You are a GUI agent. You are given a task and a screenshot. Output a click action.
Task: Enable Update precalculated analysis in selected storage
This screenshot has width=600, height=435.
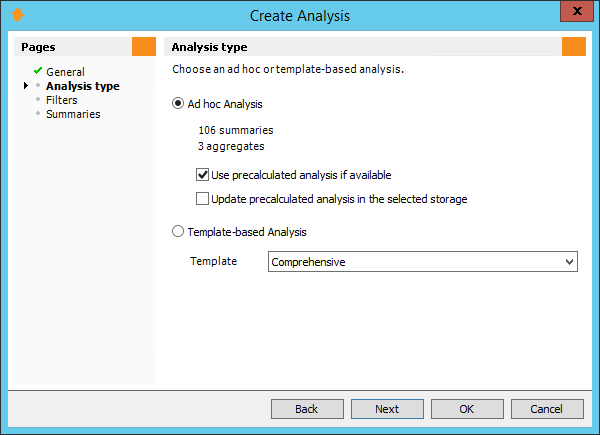tap(202, 199)
